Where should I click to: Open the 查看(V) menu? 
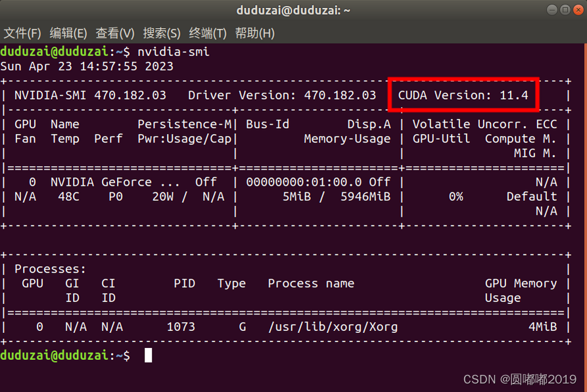coord(114,33)
